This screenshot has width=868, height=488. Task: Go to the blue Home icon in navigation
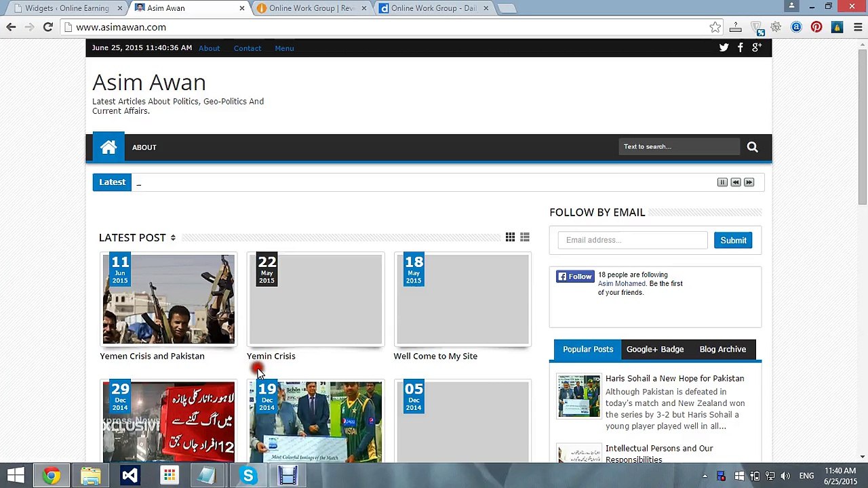coord(108,147)
